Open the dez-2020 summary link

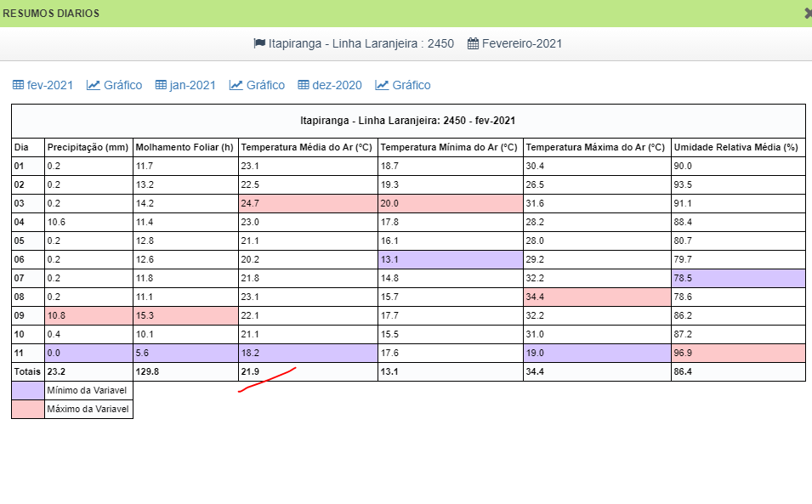click(x=337, y=85)
